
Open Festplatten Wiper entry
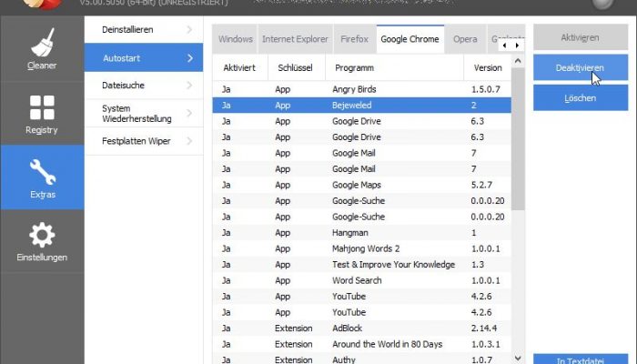(x=144, y=141)
